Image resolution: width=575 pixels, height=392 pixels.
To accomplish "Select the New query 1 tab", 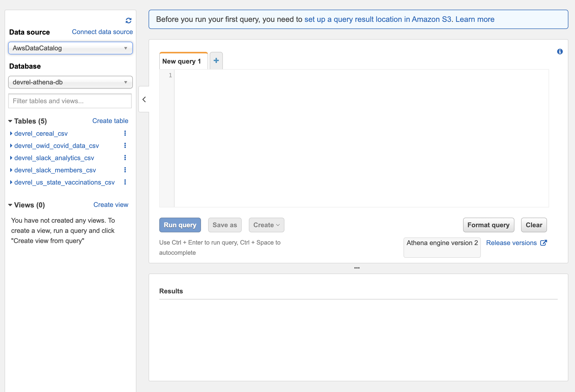I will (182, 61).
